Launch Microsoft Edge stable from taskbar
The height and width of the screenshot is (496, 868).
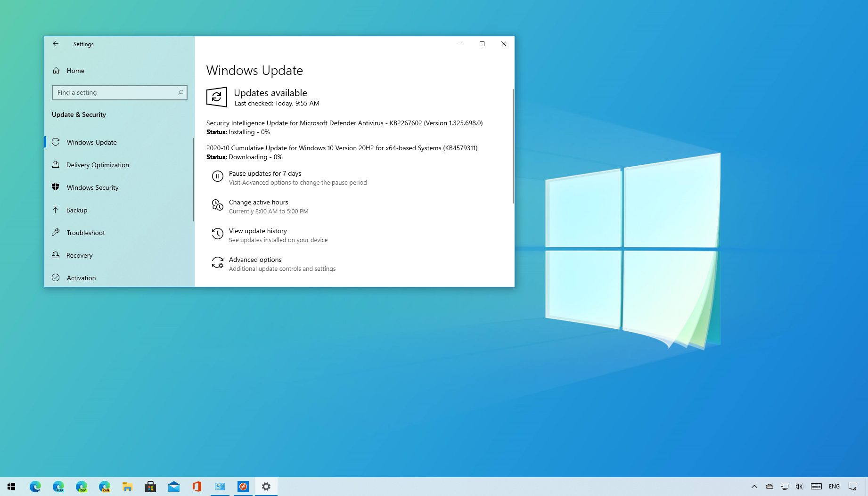pos(35,487)
